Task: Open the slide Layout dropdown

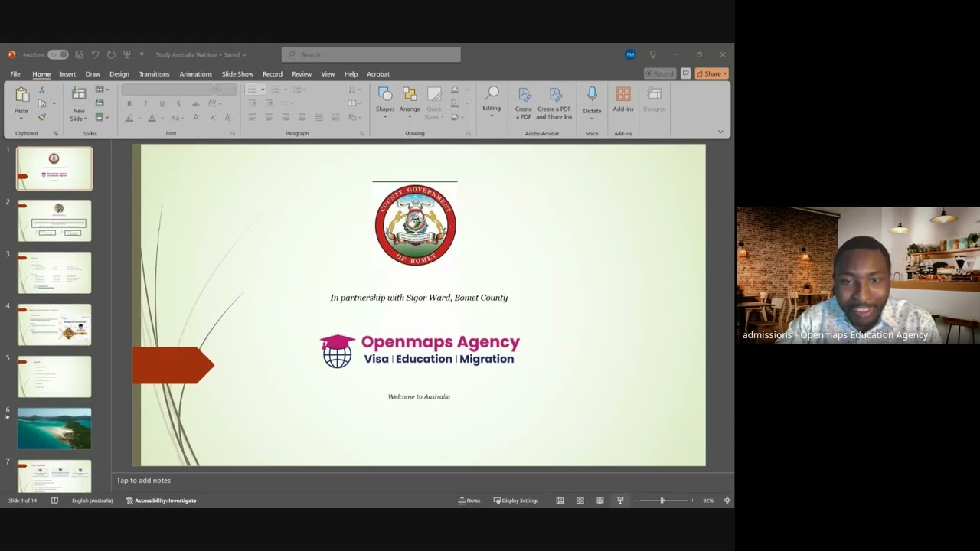Action: click(102, 90)
